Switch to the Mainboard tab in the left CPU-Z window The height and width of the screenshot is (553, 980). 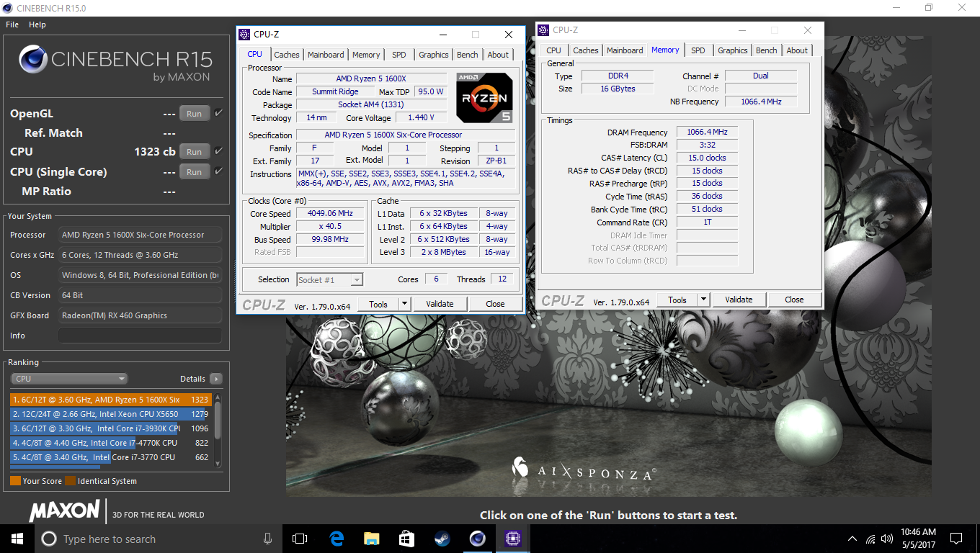click(326, 55)
